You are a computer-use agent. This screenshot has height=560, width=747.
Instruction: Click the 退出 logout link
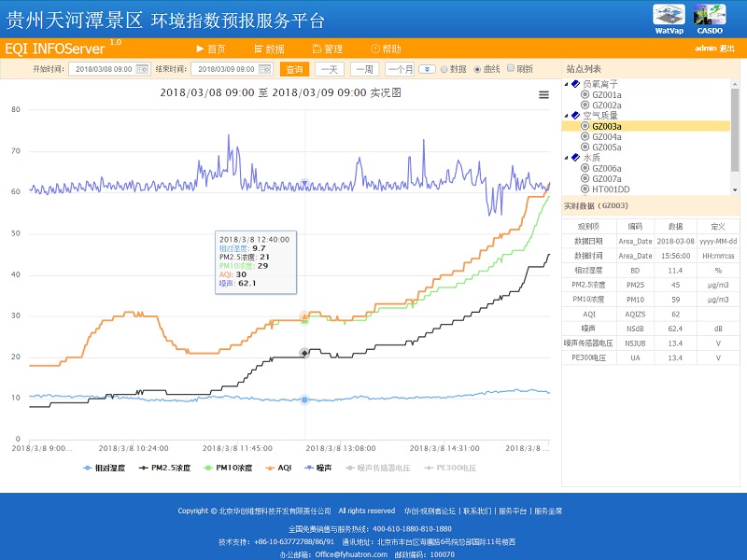pos(726,49)
